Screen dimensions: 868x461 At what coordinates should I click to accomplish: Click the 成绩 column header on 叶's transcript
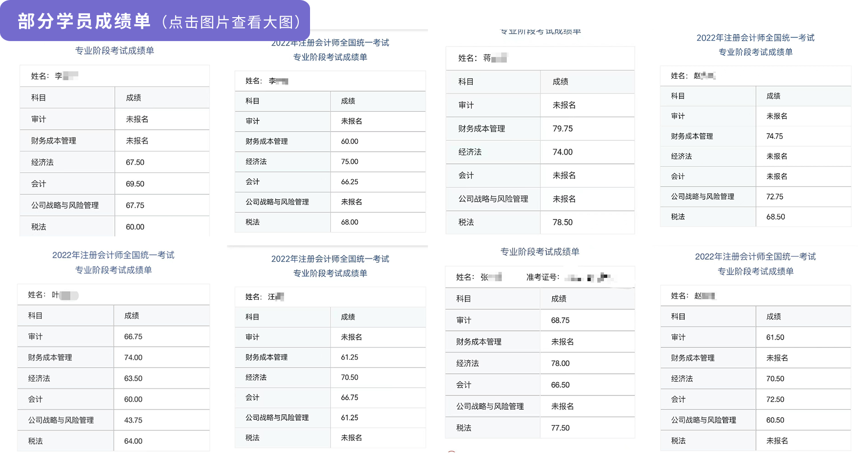[132, 316]
